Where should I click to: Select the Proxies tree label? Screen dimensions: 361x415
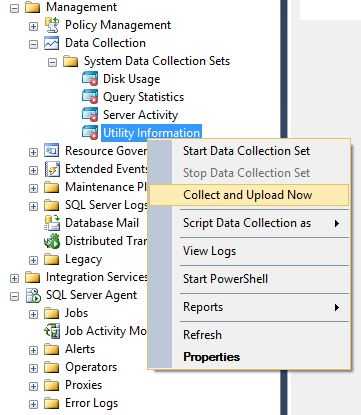(84, 385)
